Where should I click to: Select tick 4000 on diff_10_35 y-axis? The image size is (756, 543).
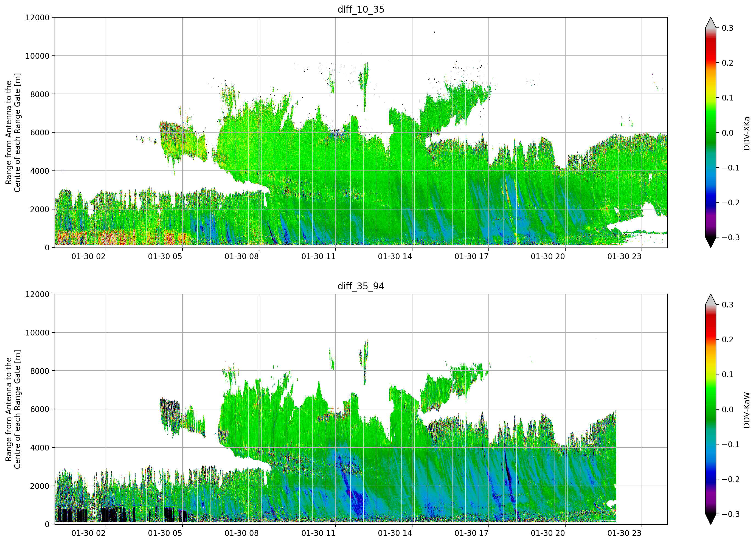pyautogui.click(x=40, y=171)
